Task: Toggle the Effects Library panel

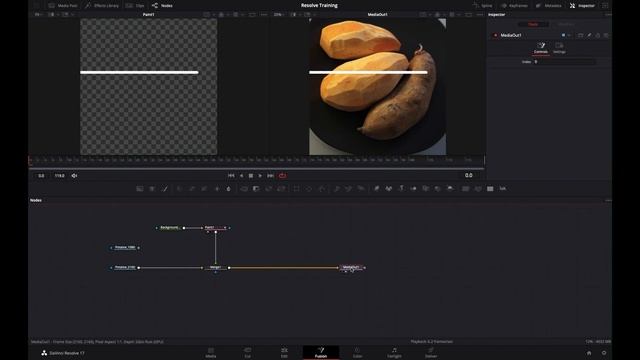Action: (102, 6)
